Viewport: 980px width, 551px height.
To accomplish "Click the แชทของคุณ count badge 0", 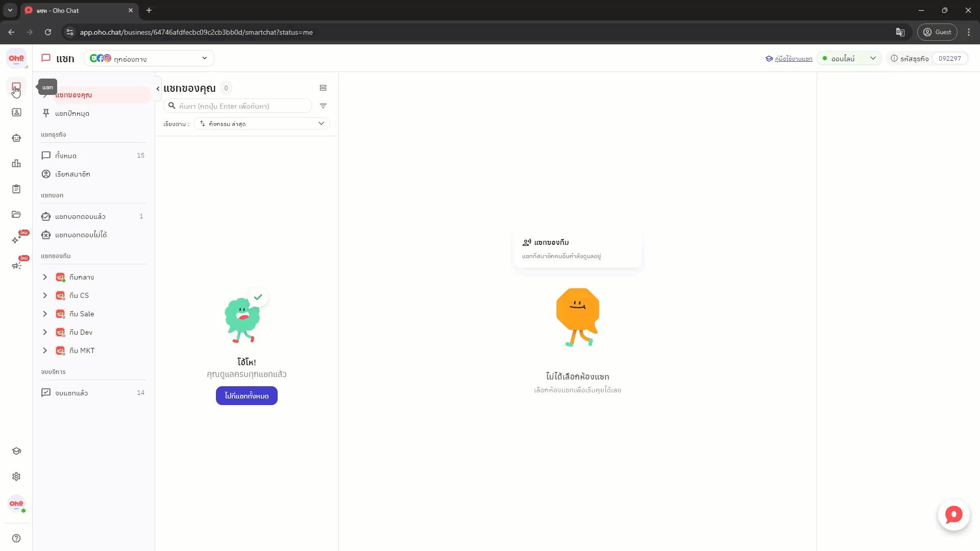I will click(x=226, y=88).
